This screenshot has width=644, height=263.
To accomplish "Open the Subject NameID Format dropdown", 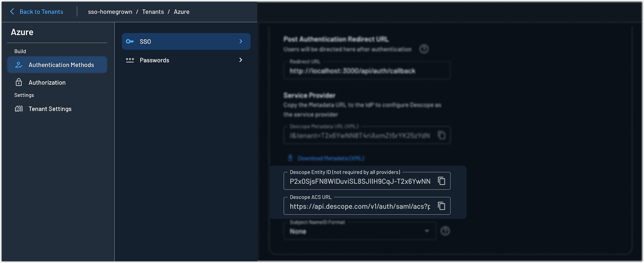I will coord(360,231).
